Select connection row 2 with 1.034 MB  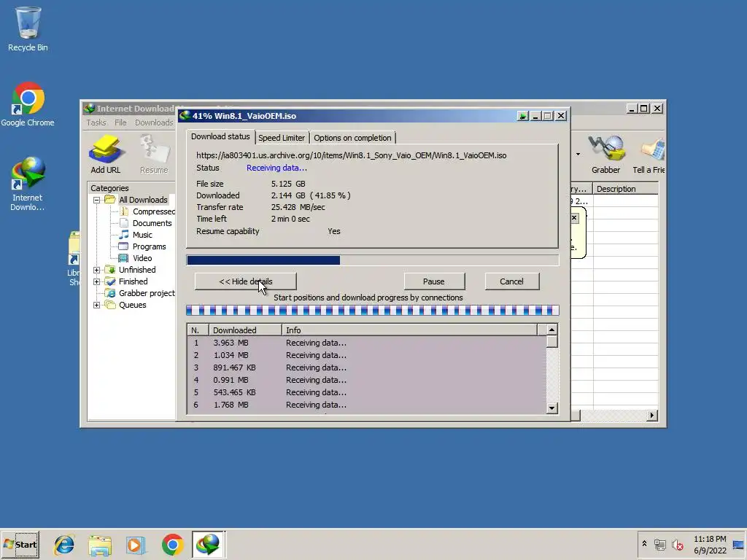tap(366, 355)
